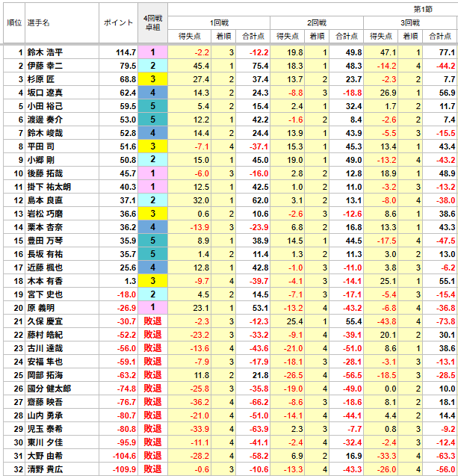This screenshot has height=476, width=458.
Task: Click the 4回戦卓組 column header
Action: tap(153, 22)
